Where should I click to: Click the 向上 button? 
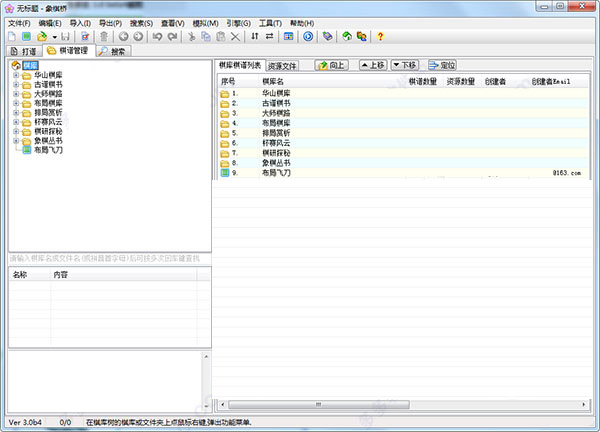click(x=331, y=65)
